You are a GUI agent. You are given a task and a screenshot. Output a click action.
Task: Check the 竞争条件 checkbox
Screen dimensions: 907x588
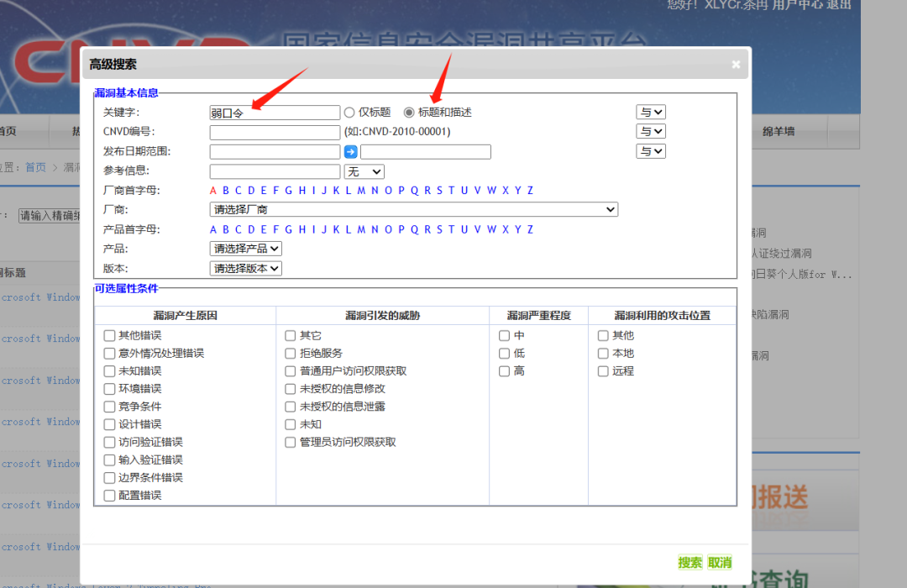(109, 407)
